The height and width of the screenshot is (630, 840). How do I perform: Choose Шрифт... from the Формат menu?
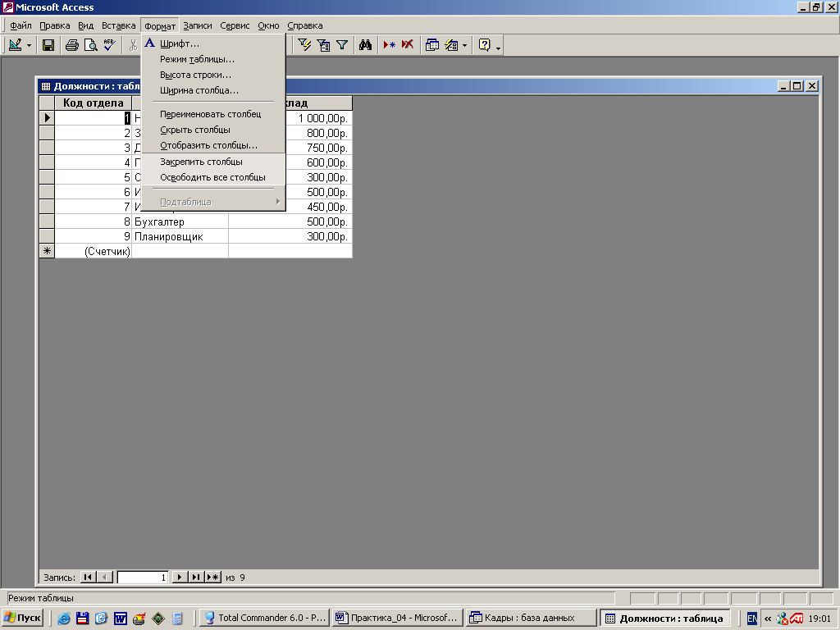[213, 44]
